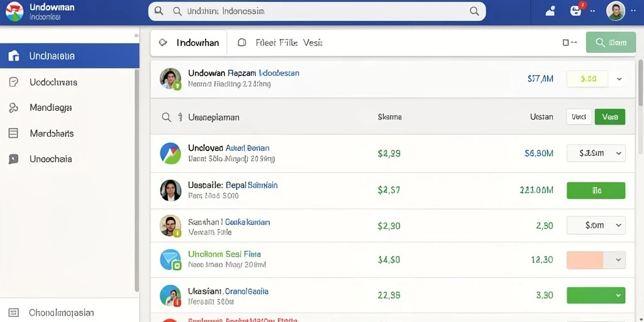Open the dropdown in Uncloved Adierl Berian row
The width and height of the screenshot is (644, 322).
click(x=596, y=153)
